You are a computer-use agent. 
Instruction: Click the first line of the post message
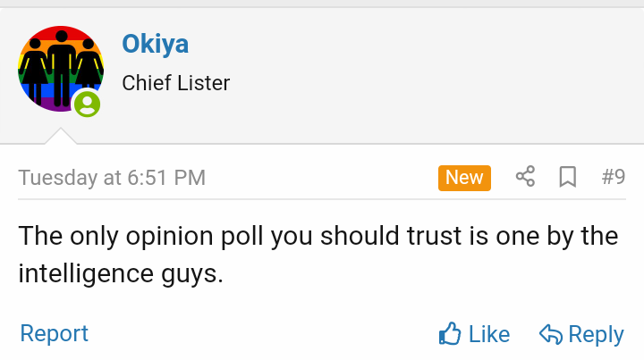[318, 236]
